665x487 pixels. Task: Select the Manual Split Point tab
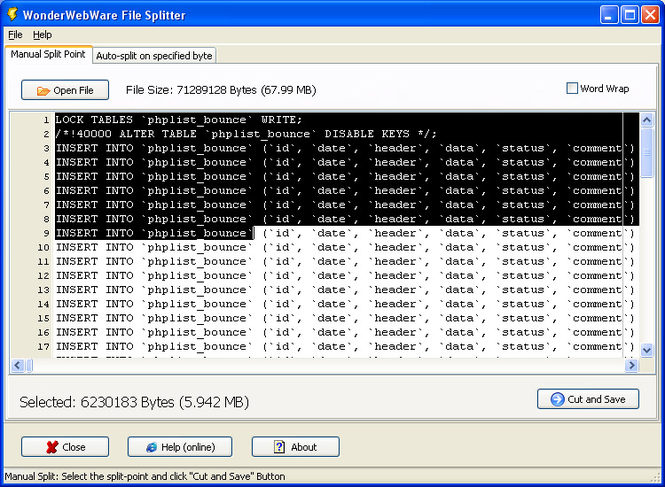(48, 54)
